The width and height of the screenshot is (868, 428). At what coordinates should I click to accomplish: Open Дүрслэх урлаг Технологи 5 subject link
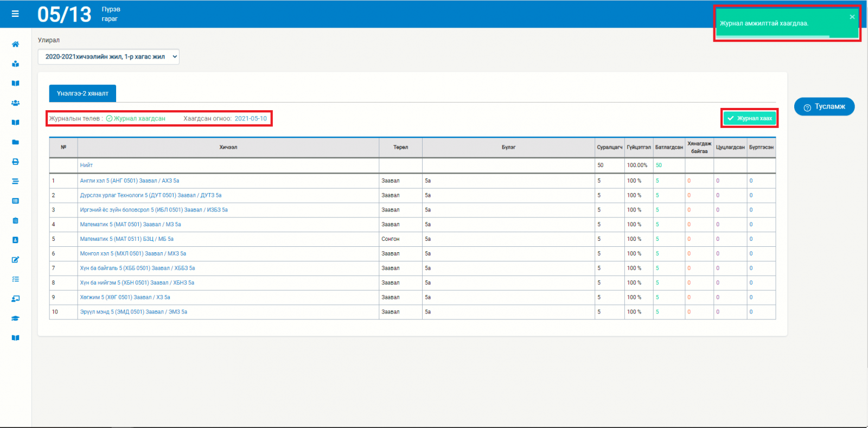pos(151,195)
